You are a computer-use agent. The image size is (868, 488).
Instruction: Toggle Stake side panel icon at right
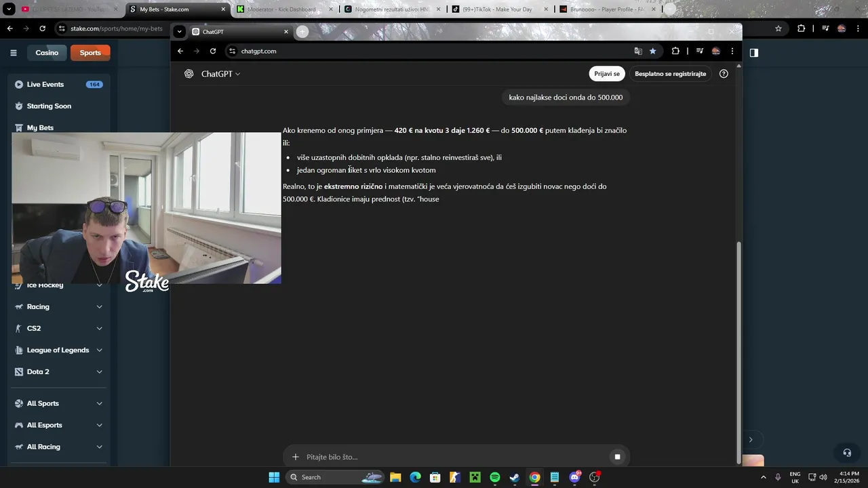point(754,52)
